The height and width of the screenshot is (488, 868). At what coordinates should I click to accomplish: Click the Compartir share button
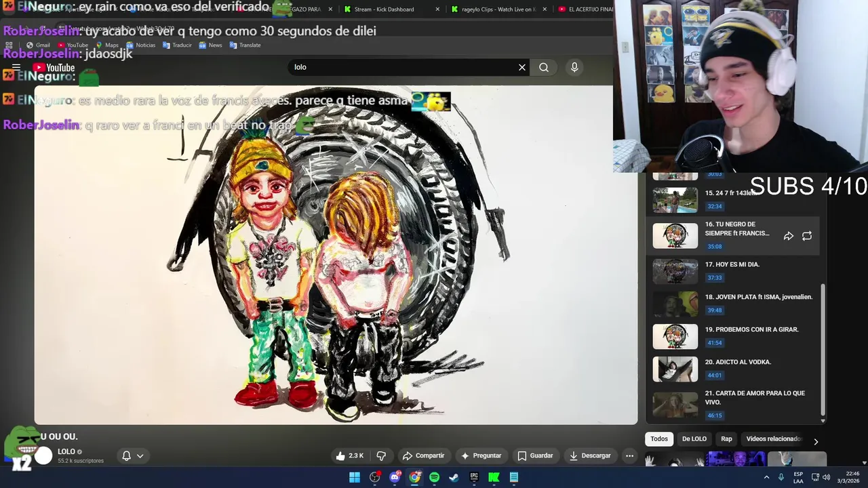coord(423,455)
